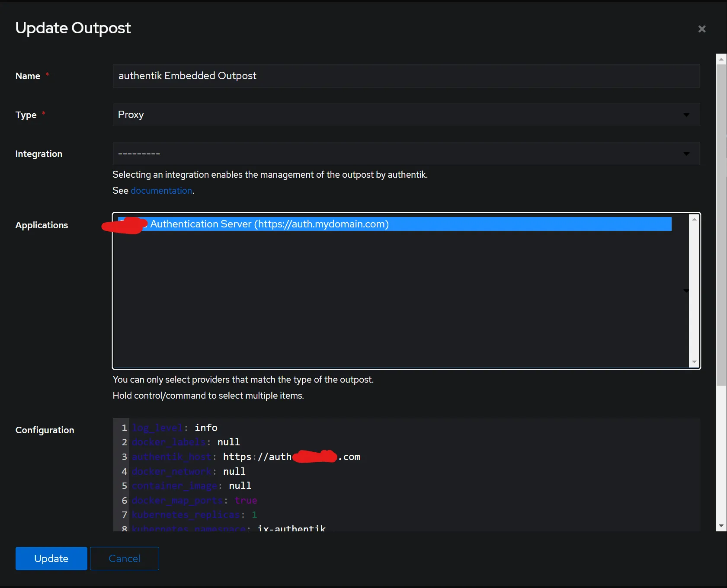
Task: Click the docker_labels null value
Action: [228, 442]
